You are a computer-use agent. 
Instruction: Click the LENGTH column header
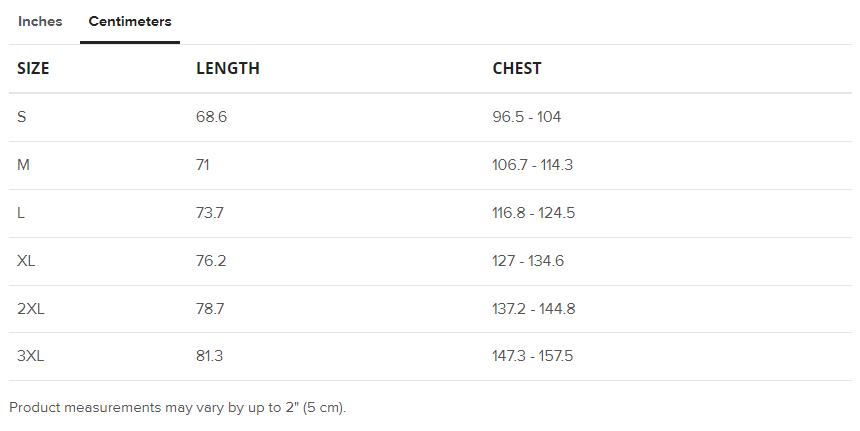[x=228, y=69]
